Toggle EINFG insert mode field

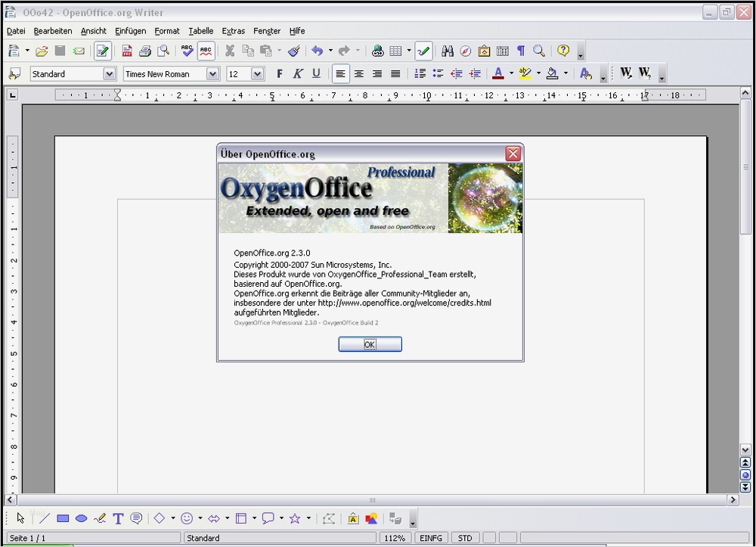(431, 538)
